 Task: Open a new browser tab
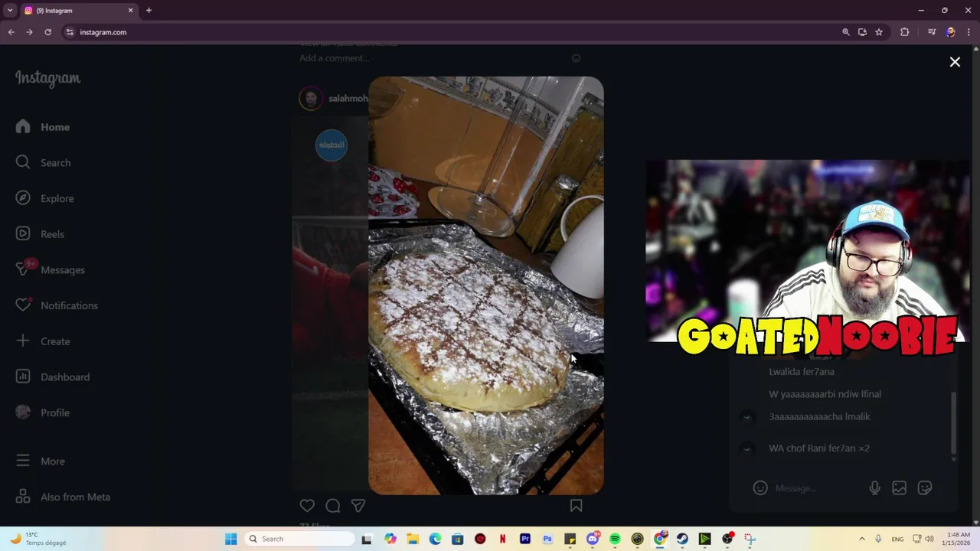[149, 11]
